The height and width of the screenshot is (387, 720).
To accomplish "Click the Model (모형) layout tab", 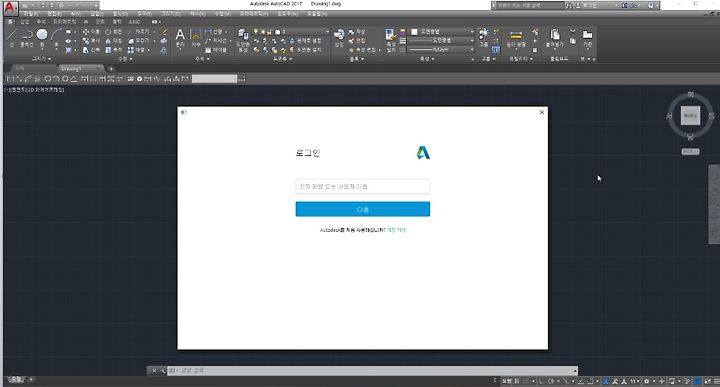I will 16,380.
